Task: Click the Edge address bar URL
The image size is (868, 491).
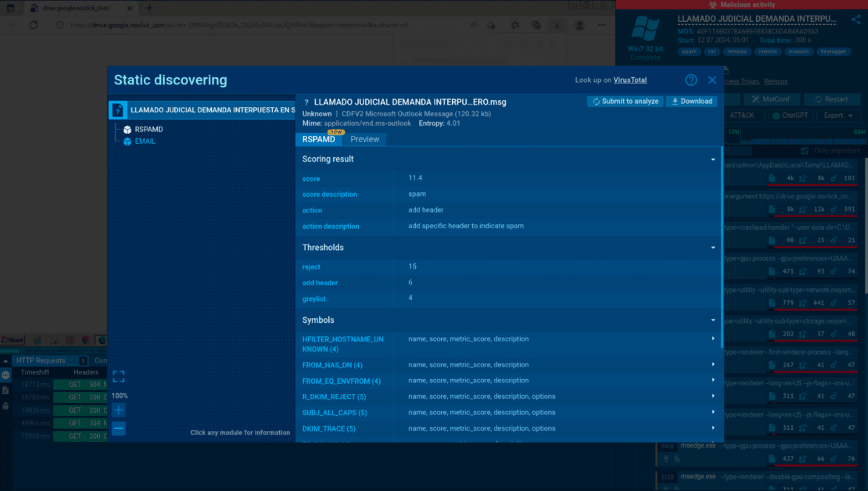Action: pyautogui.click(x=239, y=25)
